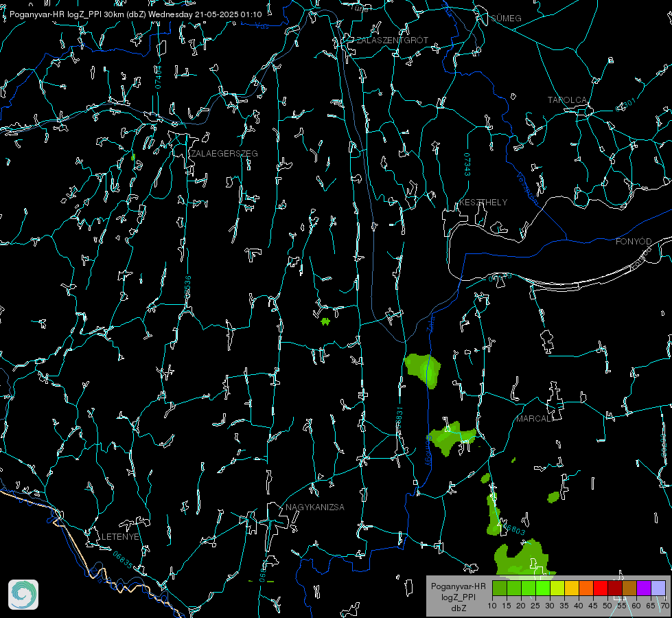Select the 10–15 dBZ dark green swatch
The width and height of the screenshot is (672, 618).
pos(500,588)
